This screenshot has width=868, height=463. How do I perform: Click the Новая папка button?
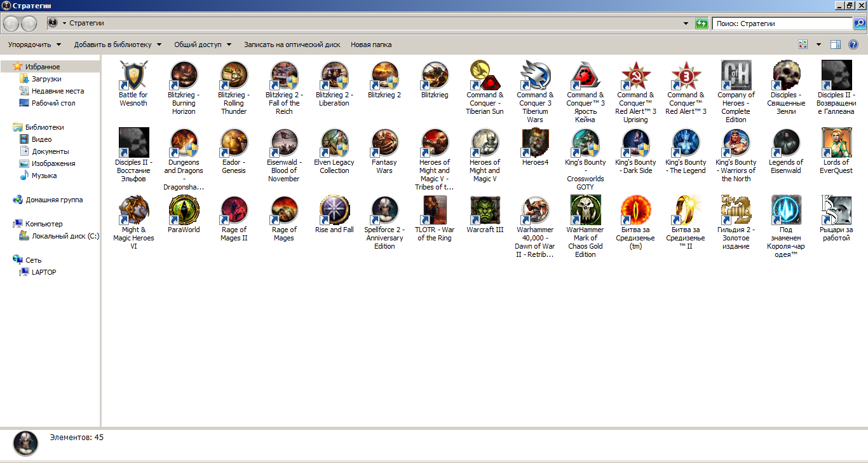[371, 45]
